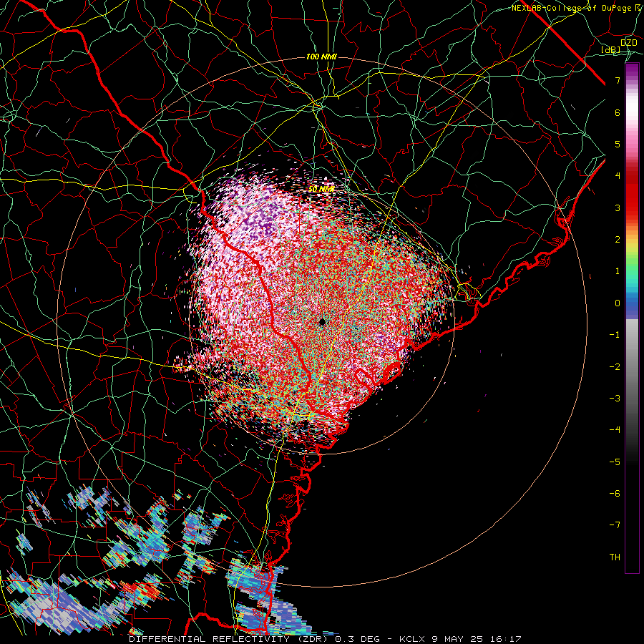Click the 2 value on color scale
Viewport: 644px width, 644px height.
tap(618, 240)
